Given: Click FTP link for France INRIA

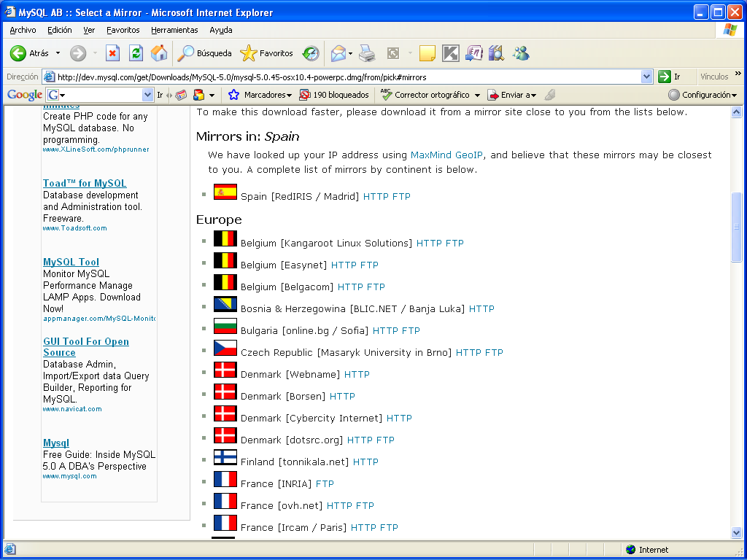Looking at the screenshot, I should [325, 484].
